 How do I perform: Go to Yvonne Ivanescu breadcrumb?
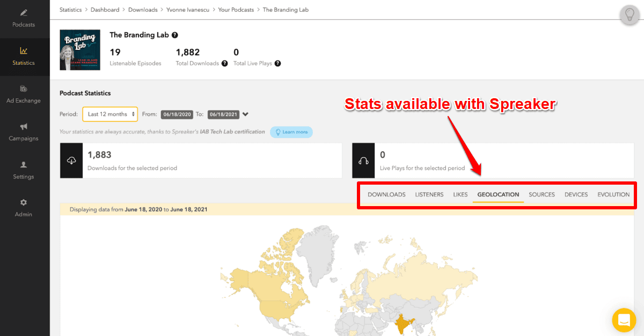point(188,9)
